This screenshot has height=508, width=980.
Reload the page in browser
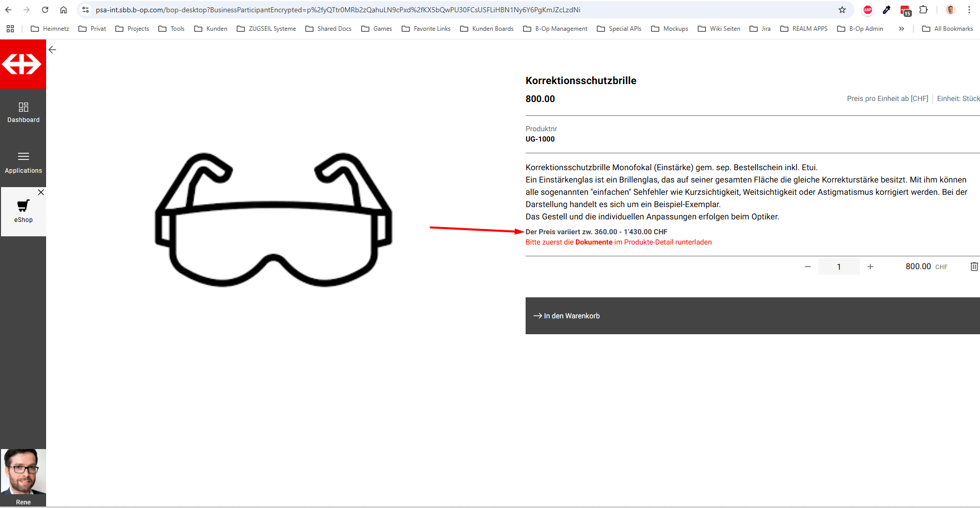tap(45, 10)
